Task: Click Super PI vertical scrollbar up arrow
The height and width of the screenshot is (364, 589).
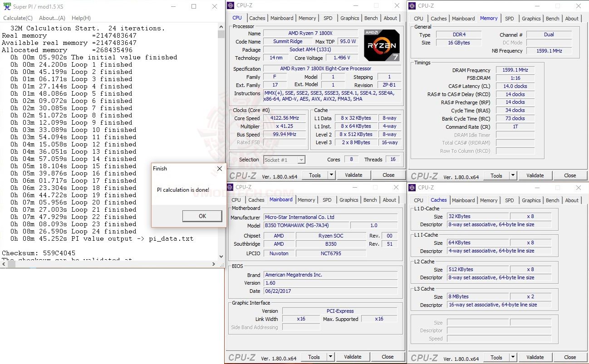Action: (x=221, y=27)
